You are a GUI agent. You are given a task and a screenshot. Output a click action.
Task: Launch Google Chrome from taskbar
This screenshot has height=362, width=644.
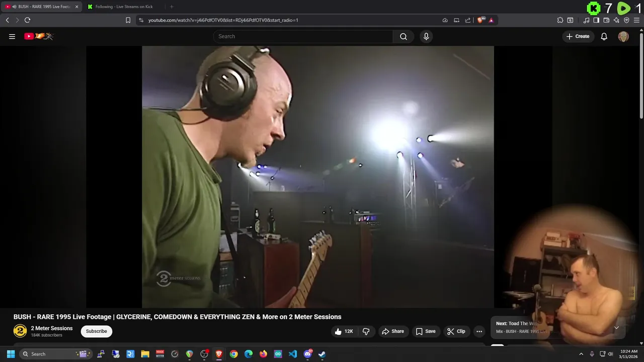(x=233, y=354)
